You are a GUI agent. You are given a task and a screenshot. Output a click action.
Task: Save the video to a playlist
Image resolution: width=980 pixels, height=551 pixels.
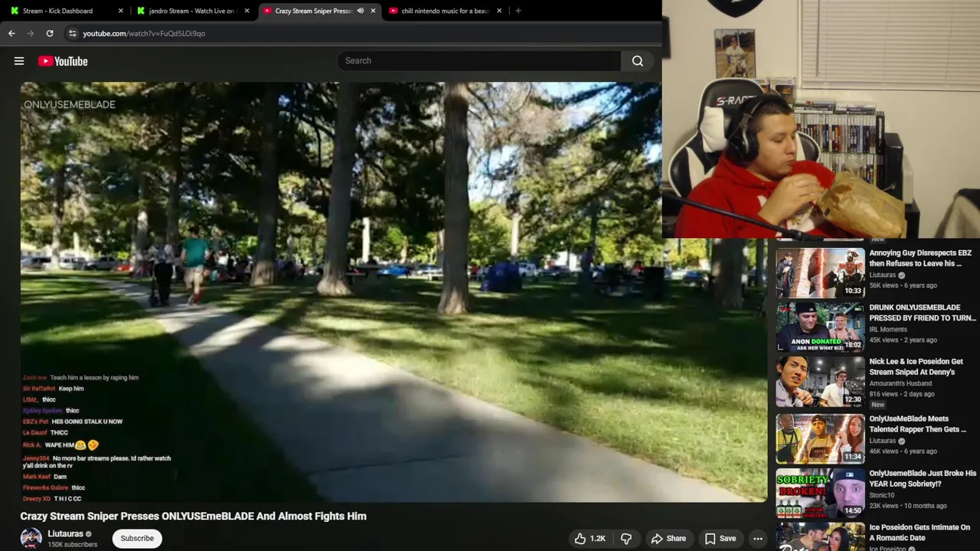[720, 539]
